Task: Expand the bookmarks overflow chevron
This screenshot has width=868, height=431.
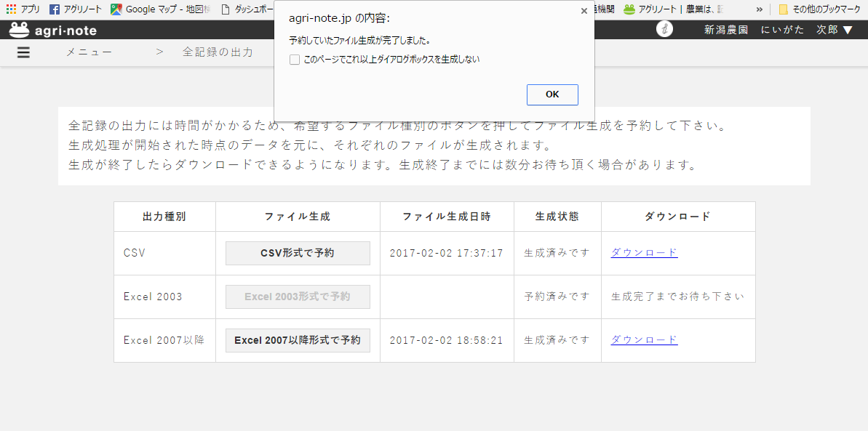Action: click(759, 9)
